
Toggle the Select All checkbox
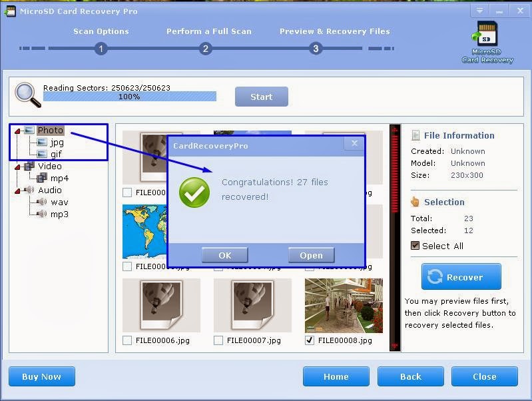[415, 246]
